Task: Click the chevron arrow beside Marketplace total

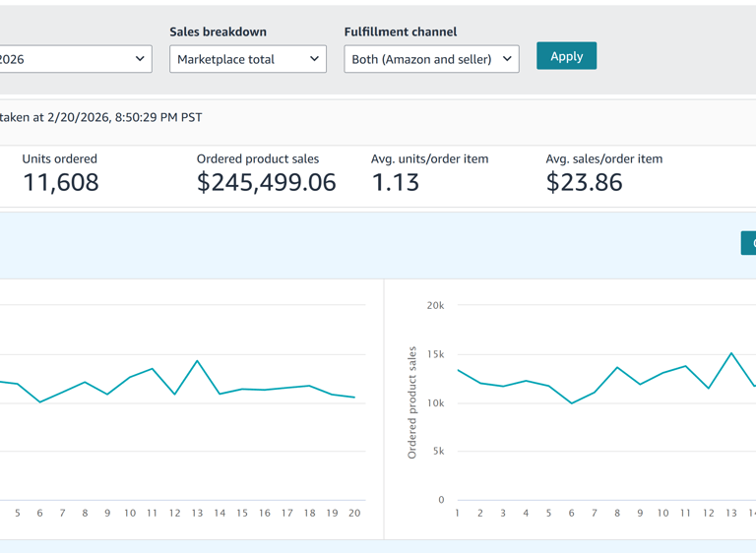Action: pyautogui.click(x=315, y=59)
